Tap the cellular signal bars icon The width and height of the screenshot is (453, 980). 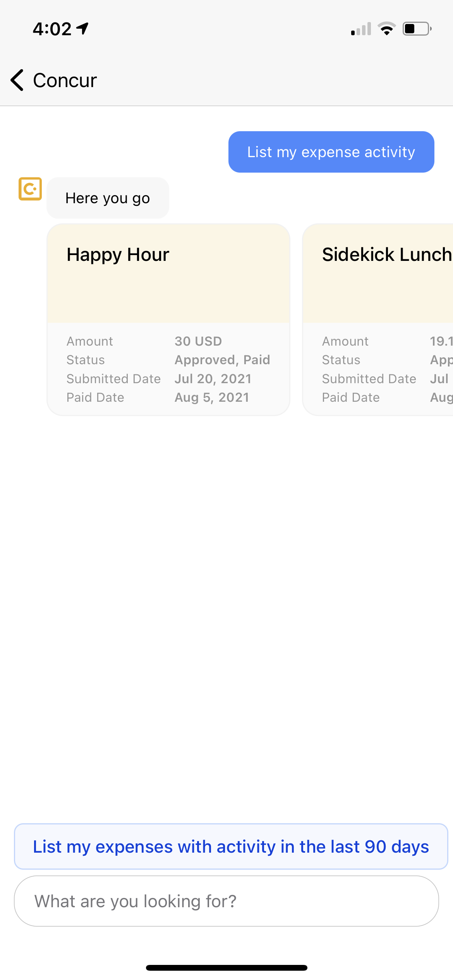361,29
